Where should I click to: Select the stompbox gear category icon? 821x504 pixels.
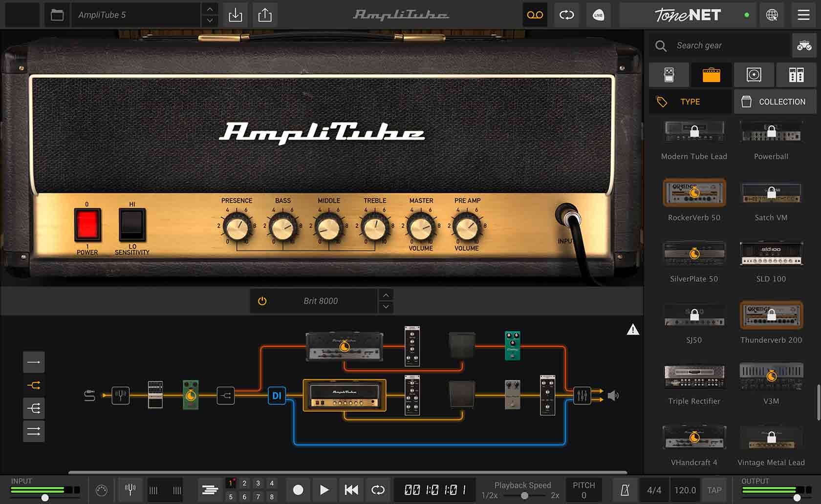669,75
